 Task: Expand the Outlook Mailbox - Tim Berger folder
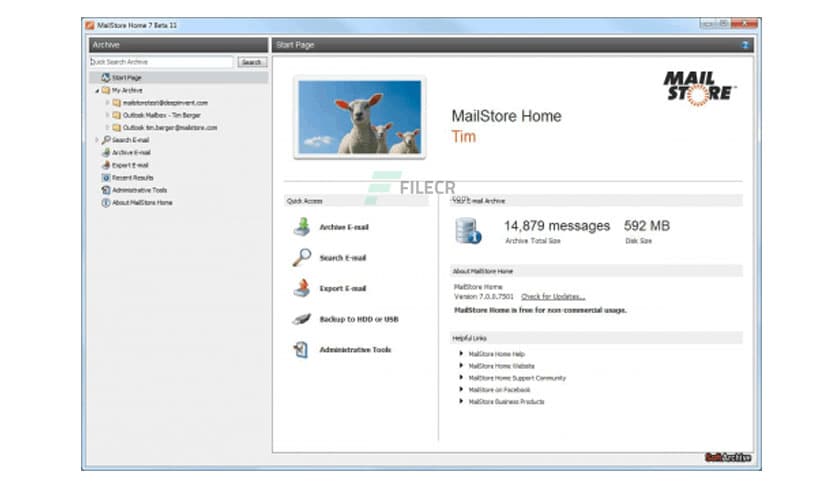coord(107,115)
